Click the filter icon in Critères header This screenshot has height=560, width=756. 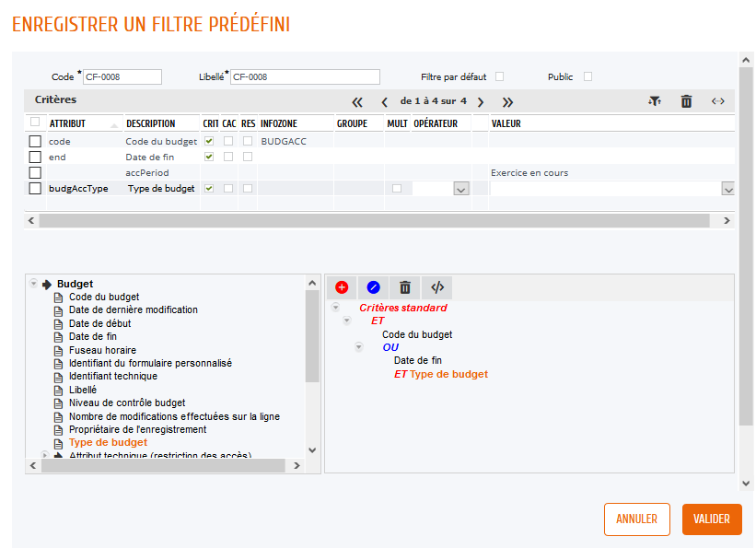pos(654,101)
